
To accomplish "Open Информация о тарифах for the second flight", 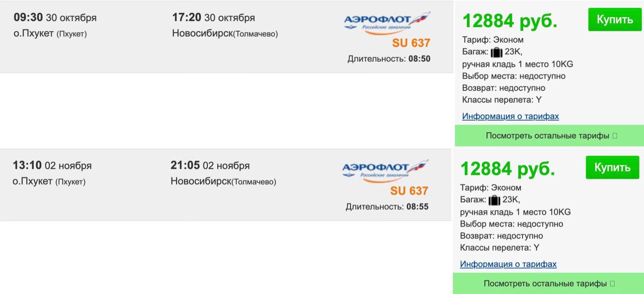I will click(508, 264).
